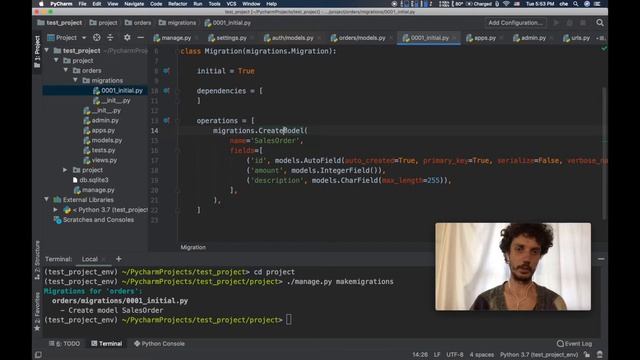Click the 4 spaces indent status entry
640x360 pixels.
(482, 355)
